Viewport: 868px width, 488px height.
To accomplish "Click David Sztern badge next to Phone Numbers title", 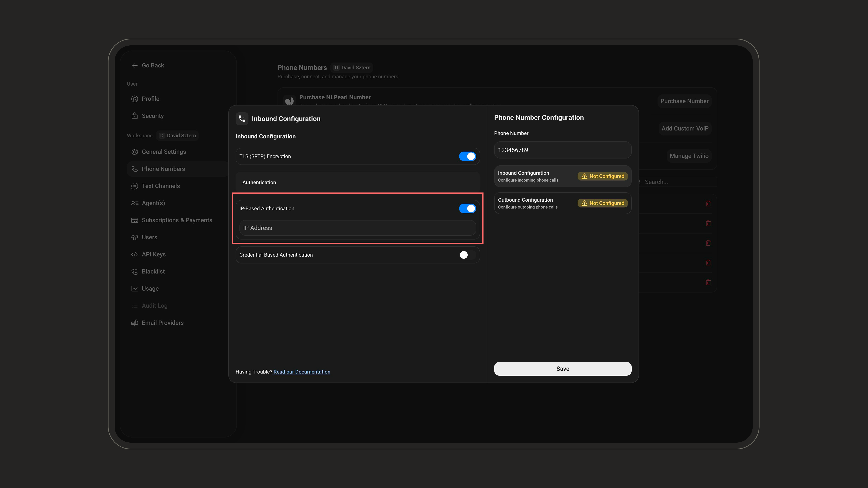I will [352, 68].
